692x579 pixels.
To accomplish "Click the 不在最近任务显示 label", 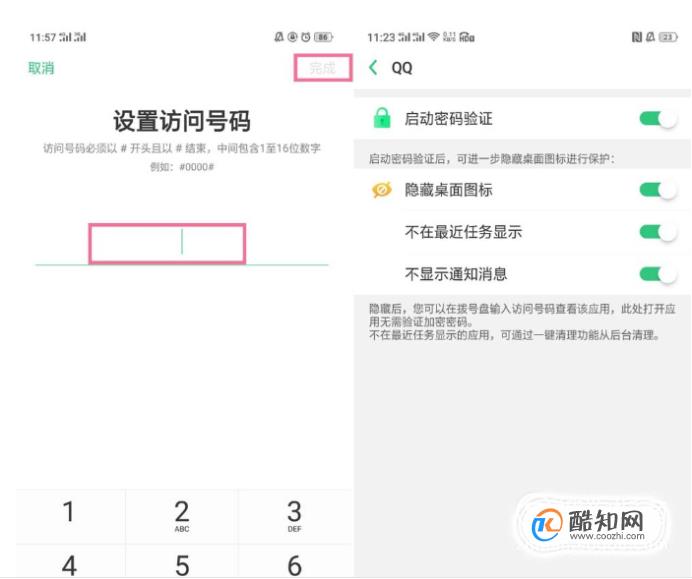I will click(463, 232).
